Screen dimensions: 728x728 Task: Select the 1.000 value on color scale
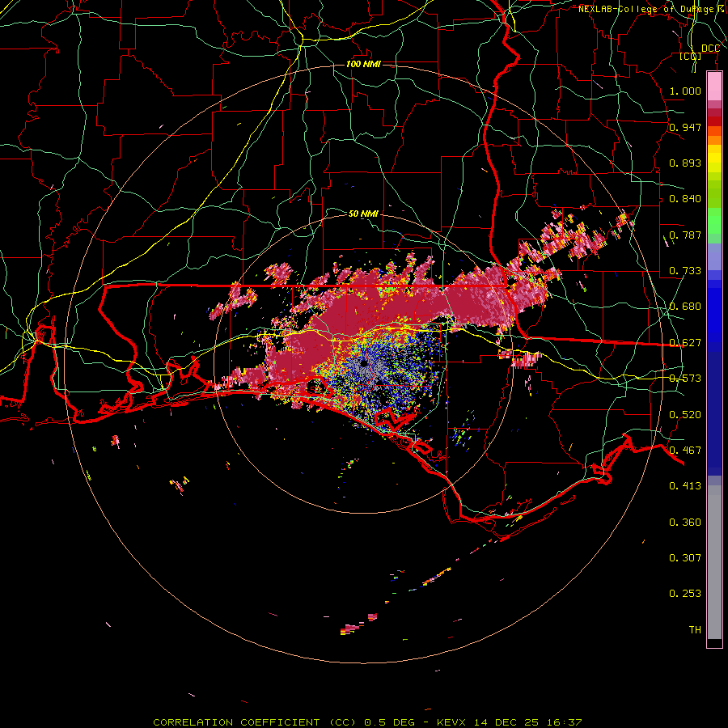pyautogui.click(x=685, y=91)
